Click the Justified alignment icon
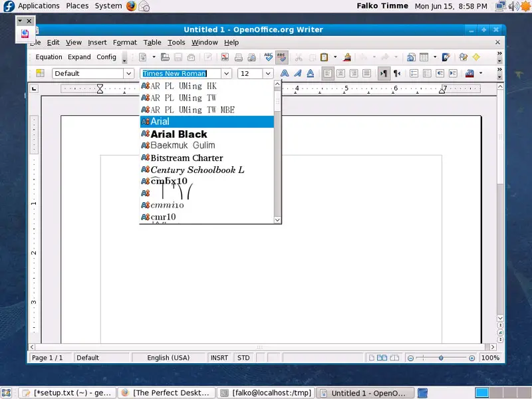The height and width of the screenshot is (399, 532). pyautogui.click(x=366, y=73)
